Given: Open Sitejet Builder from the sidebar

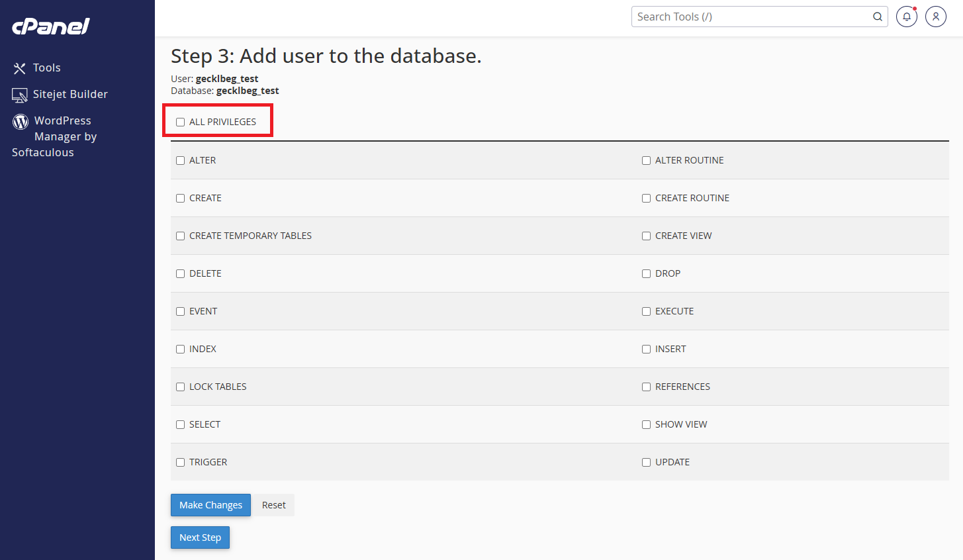Looking at the screenshot, I should coord(70,94).
